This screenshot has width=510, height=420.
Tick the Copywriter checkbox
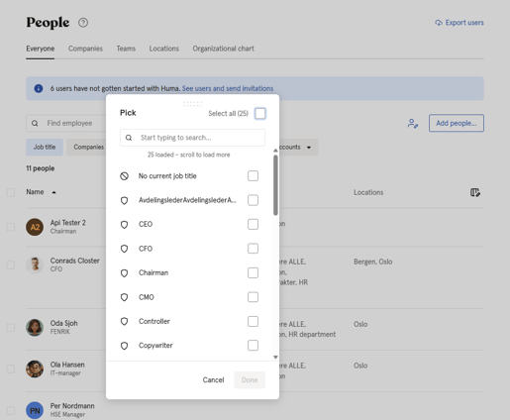point(253,346)
